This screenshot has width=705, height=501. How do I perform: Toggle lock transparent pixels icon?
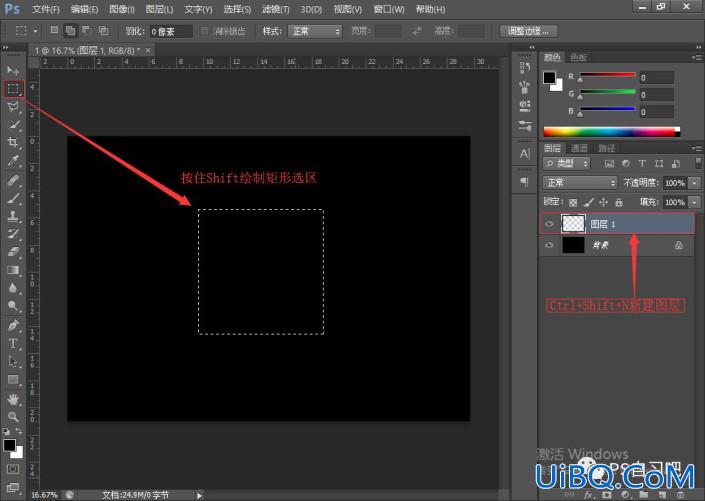coord(573,202)
